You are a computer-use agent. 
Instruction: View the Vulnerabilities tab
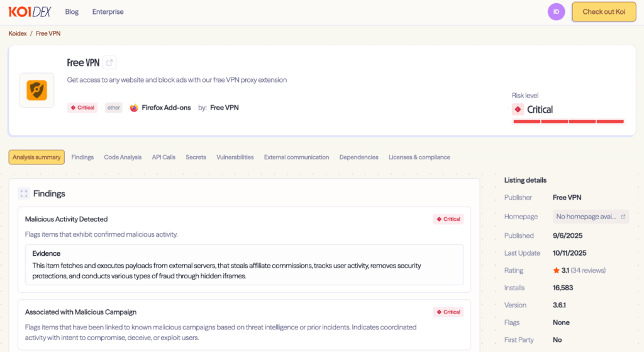[x=235, y=157]
